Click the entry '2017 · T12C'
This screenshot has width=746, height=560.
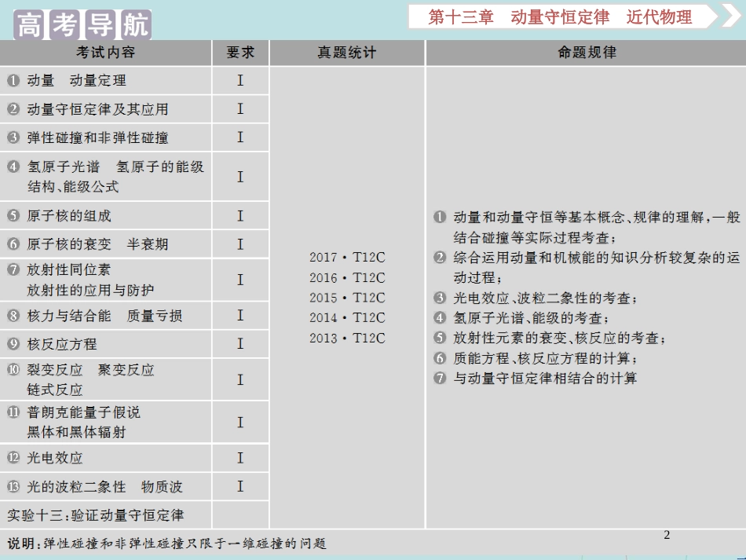coord(347,258)
